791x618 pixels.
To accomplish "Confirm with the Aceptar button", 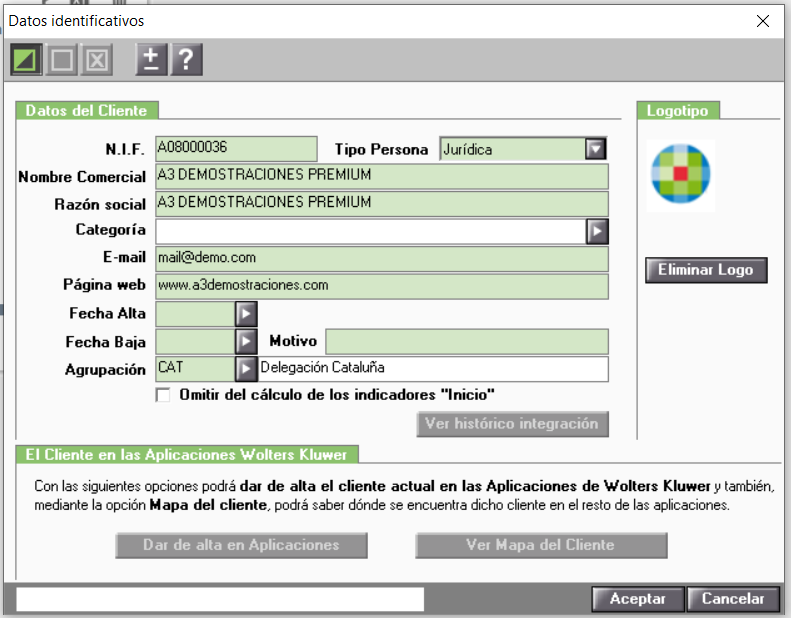I will [638, 599].
